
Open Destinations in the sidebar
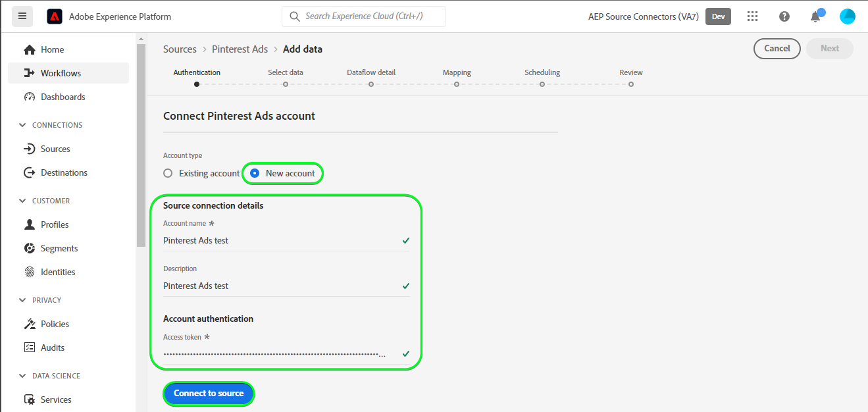(64, 172)
